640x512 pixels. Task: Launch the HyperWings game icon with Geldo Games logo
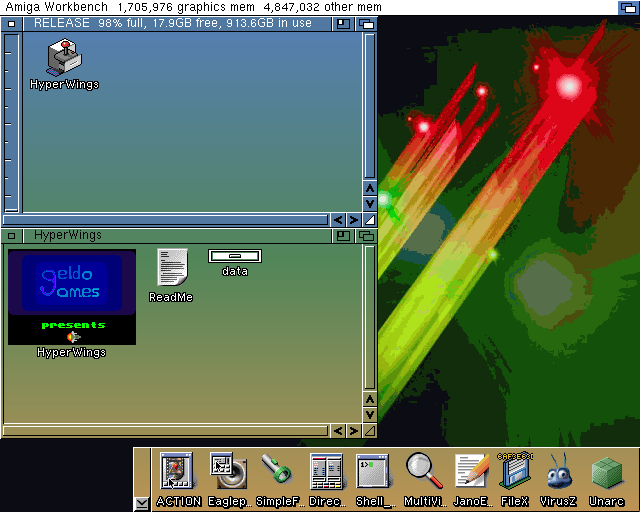click(x=72, y=304)
